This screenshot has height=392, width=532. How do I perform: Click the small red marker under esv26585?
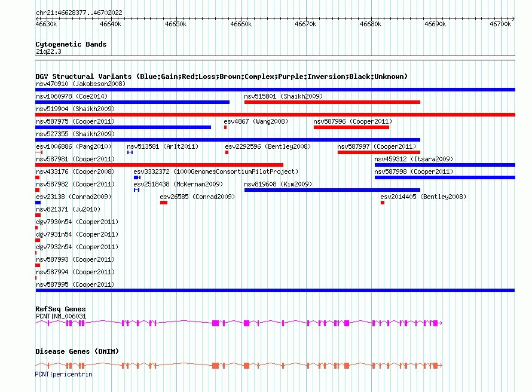click(164, 203)
